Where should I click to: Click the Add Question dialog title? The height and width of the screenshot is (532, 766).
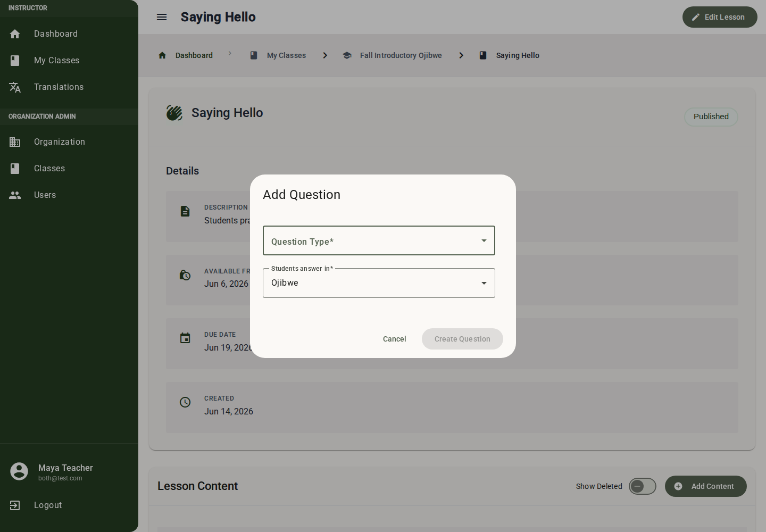[x=302, y=195]
